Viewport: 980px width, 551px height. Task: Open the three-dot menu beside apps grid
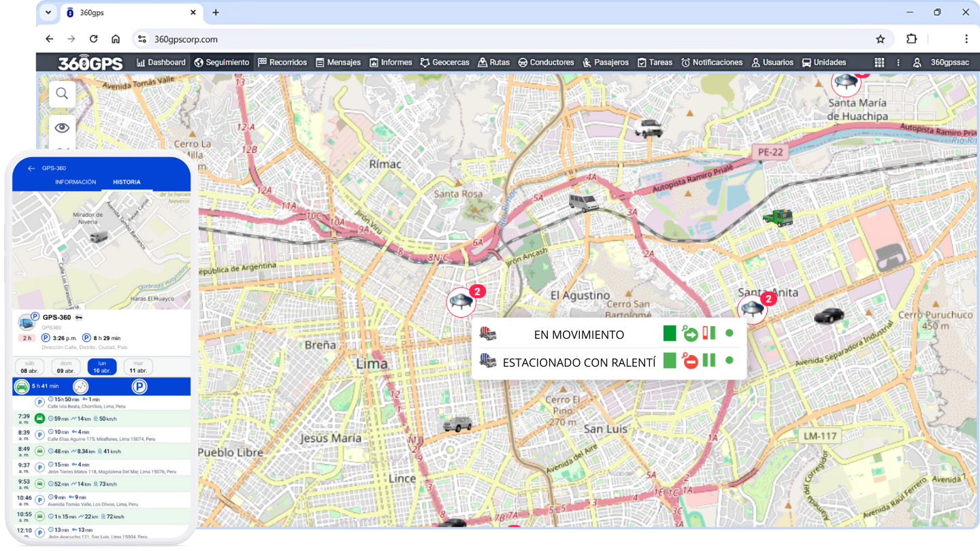tap(898, 63)
